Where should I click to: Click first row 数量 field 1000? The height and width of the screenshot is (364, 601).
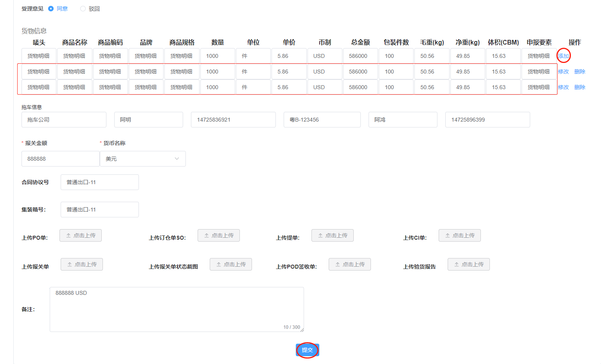coord(218,56)
